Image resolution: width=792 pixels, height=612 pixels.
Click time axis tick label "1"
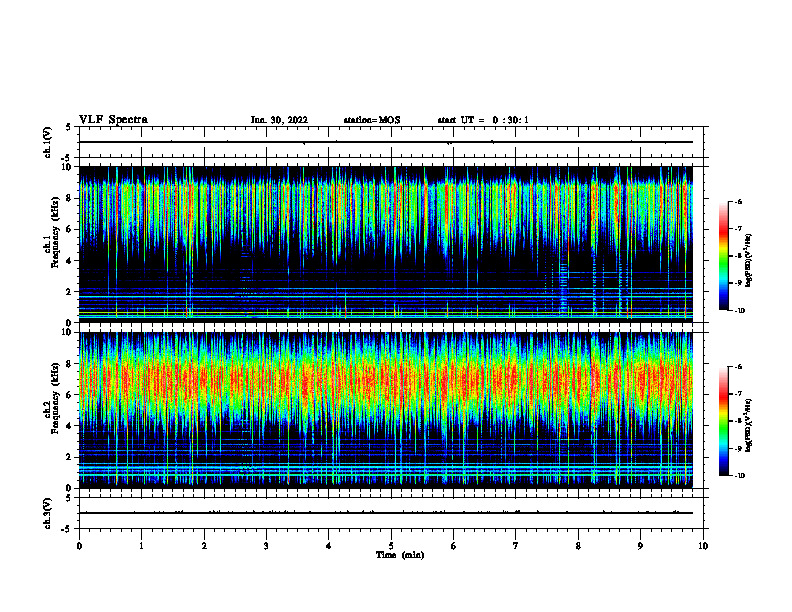click(141, 546)
